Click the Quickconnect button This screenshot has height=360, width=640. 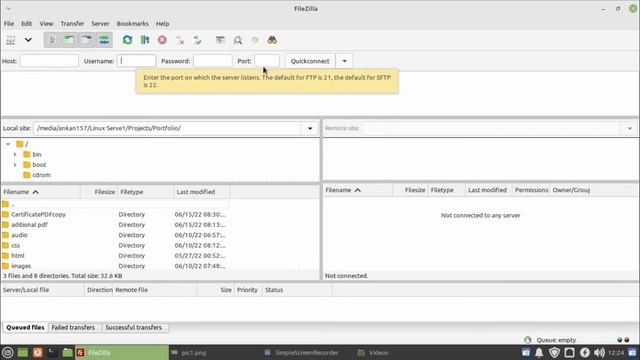click(x=310, y=61)
